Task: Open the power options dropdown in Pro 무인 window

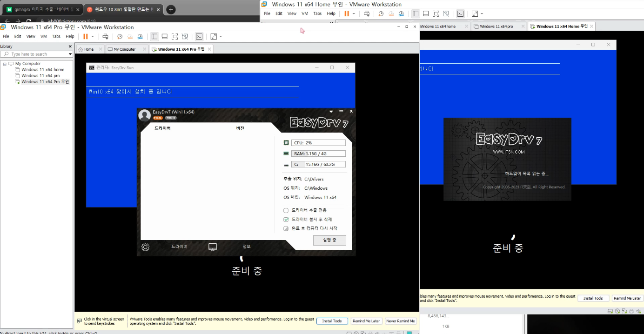Action: pyautogui.click(x=93, y=36)
